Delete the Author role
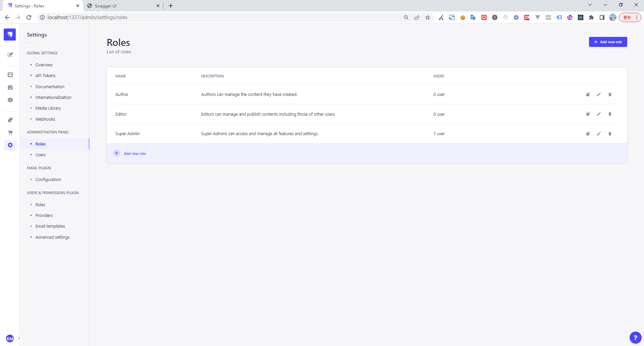Image resolution: width=644 pixels, height=346 pixels. 610,95
